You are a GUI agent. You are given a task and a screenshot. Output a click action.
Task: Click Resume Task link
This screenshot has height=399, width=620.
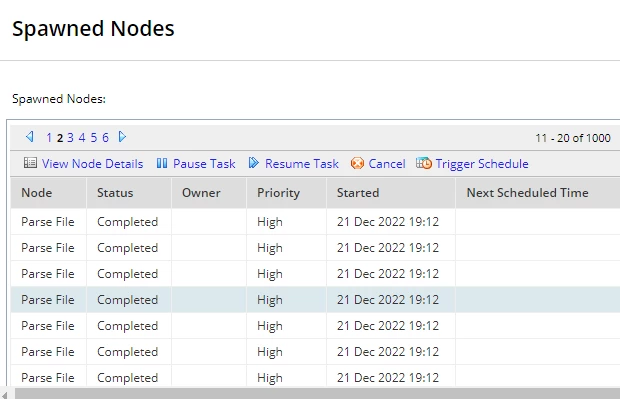pos(302,164)
